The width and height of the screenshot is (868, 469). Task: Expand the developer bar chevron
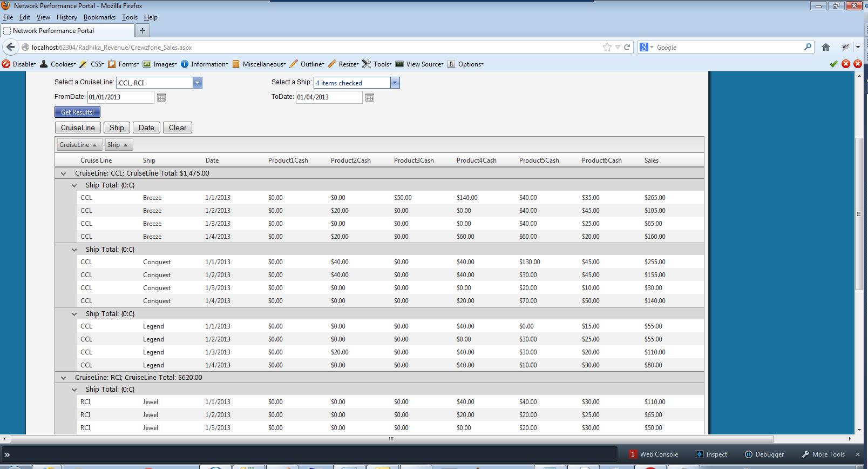[7, 454]
